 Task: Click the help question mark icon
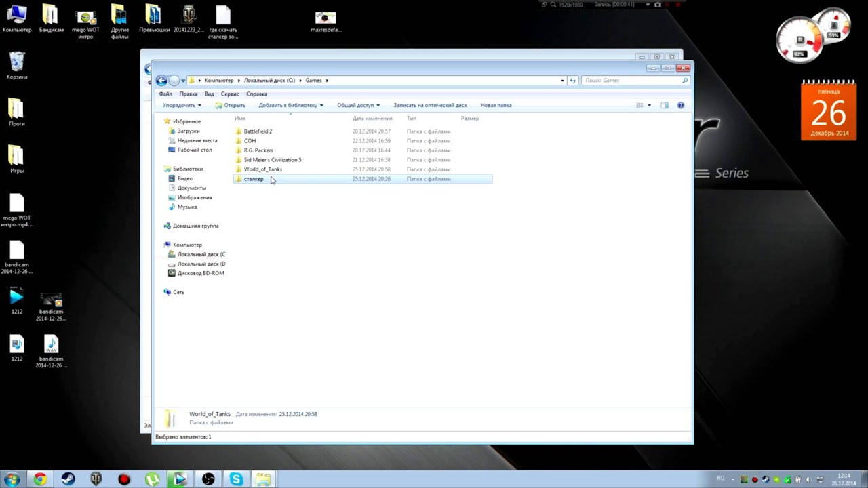681,105
